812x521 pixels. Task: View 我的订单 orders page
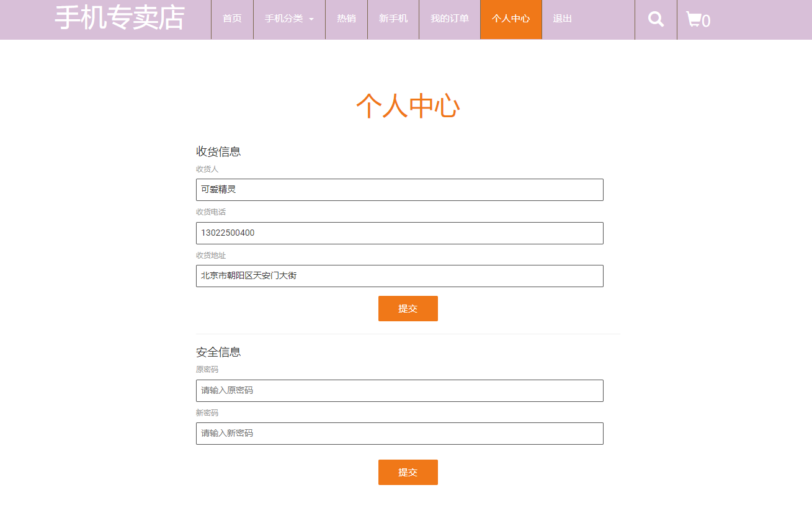[449, 19]
